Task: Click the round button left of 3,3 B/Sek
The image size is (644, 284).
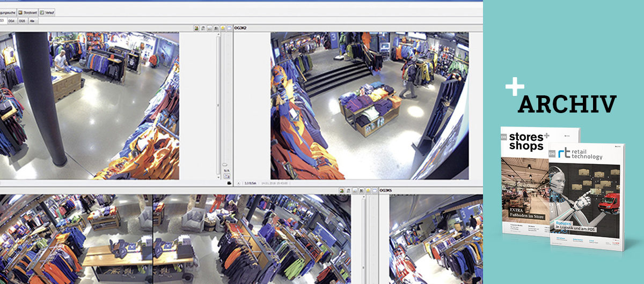Action: tap(238, 183)
